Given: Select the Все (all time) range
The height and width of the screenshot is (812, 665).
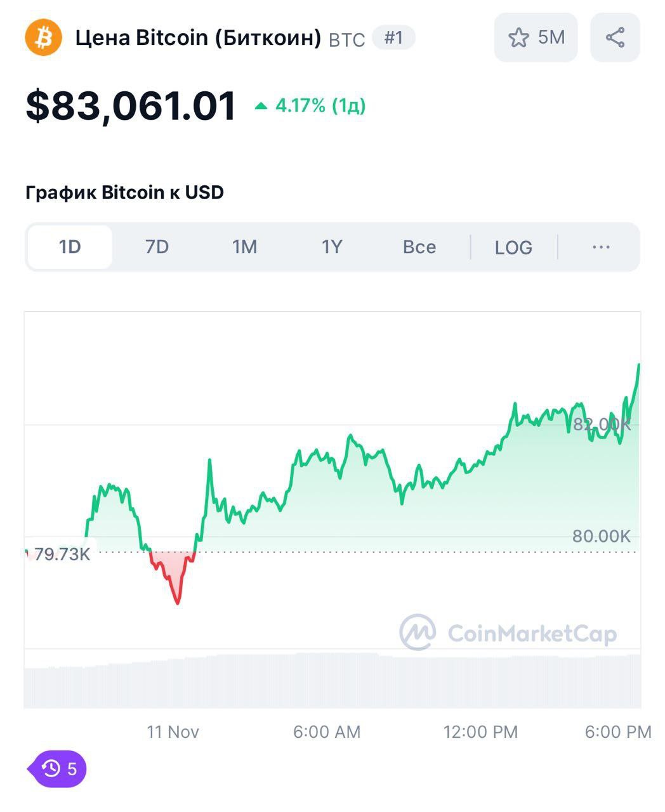Looking at the screenshot, I should point(419,247).
